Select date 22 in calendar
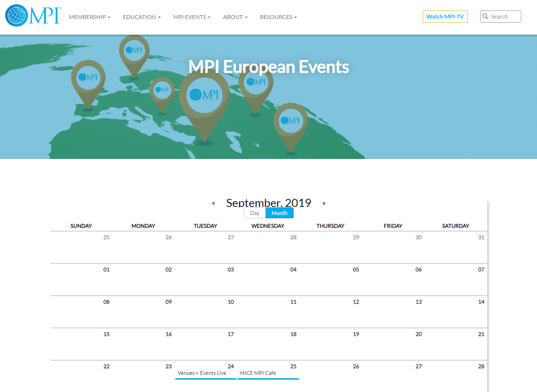Screen dimensions: 537x392 click(x=107, y=366)
